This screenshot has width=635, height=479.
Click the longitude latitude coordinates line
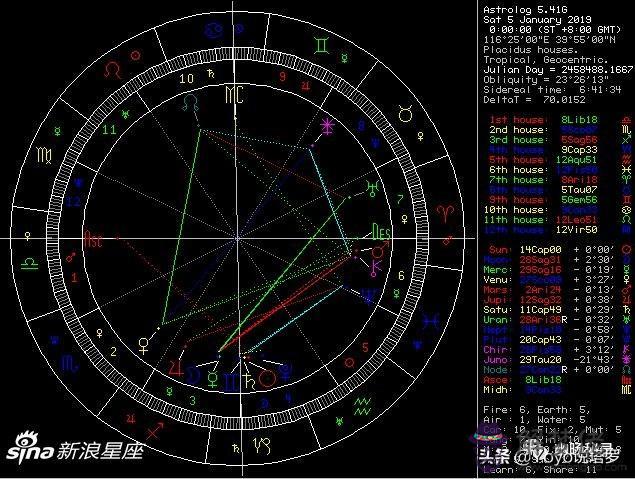[550, 40]
